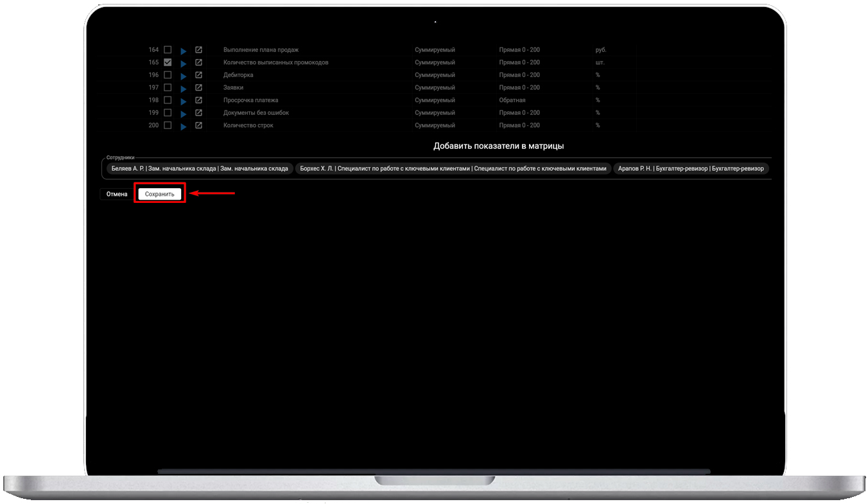
Task: Open edit icon for Количество строк row
Action: coord(198,125)
